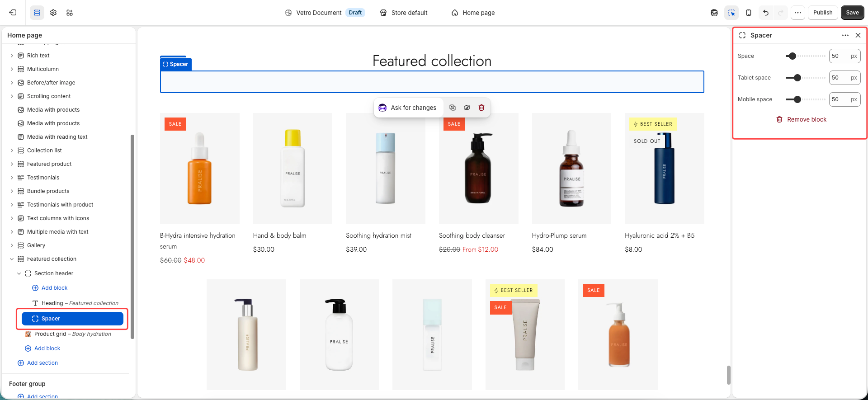Open B-Hydra intensive hydration serum product image
Viewport: 868px width, 400px height.
coord(199,168)
